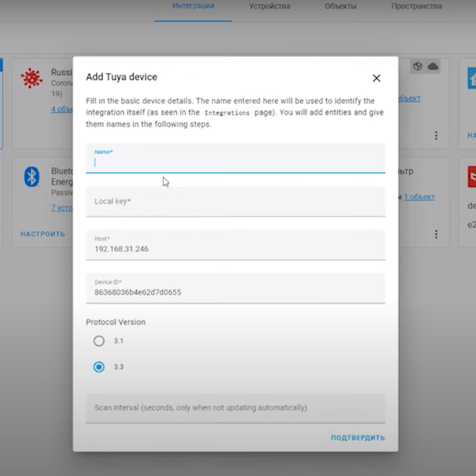Go to the Объекты tab
Image resolution: width=476 pixels, height=476 pixels.
click(341, 7)
